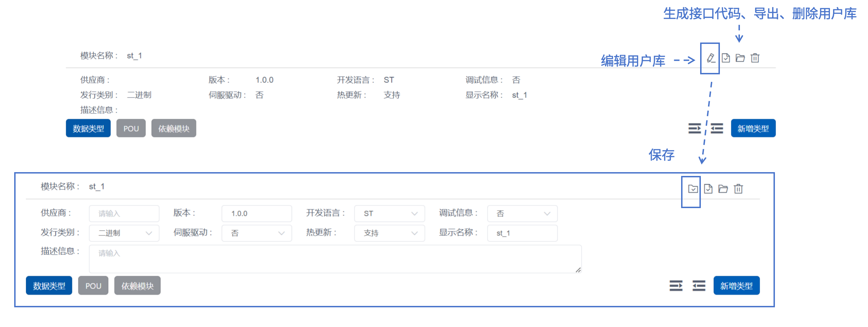Click the 显示名称 input field showing st_1
The image size is (868, 327).
[522, 233]
